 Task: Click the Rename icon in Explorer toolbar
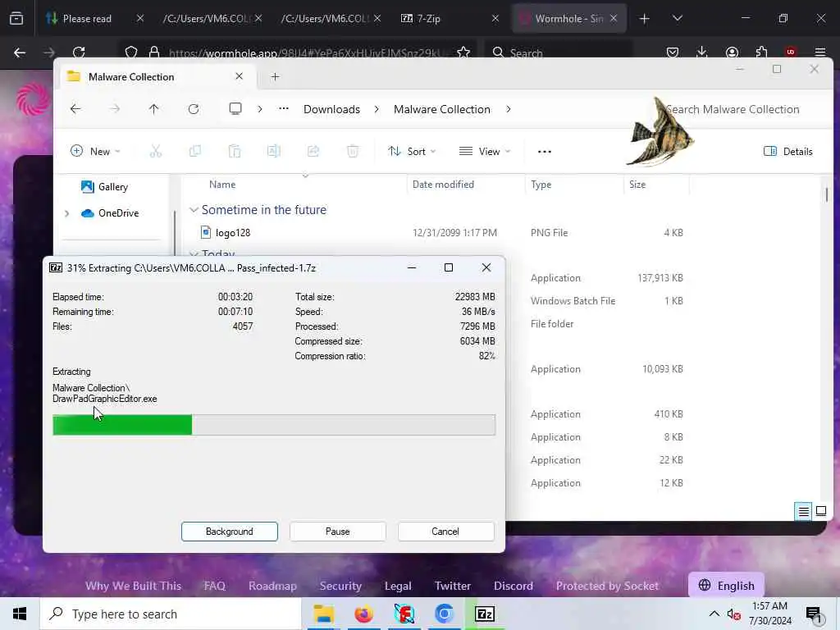click(x=274, y=152)
